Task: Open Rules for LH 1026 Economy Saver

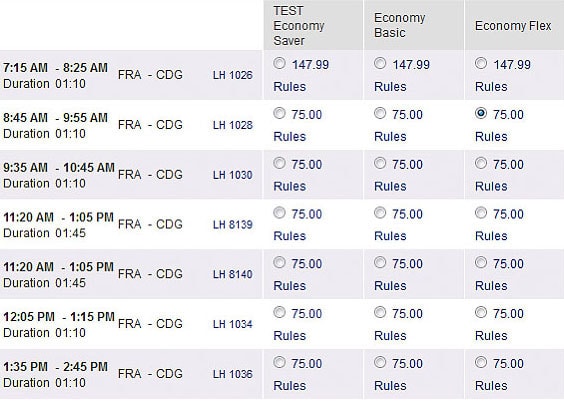Action: 290,87
